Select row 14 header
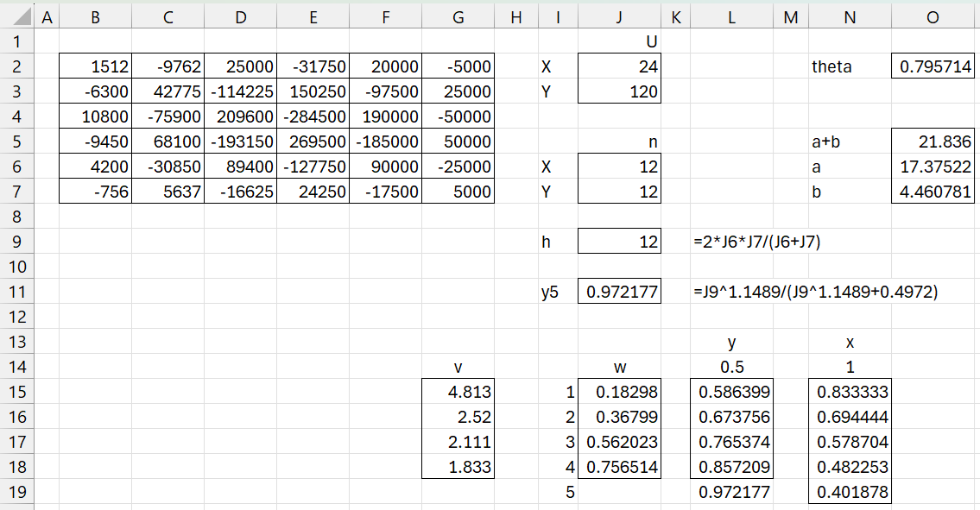The width and height of the screenshot is (980, 510). click(x=16, y=367)
